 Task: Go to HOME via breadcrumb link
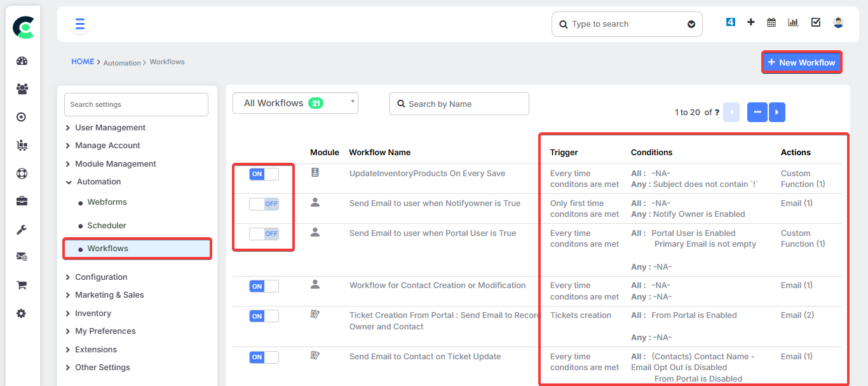pyautogui.click(x=83, y=62)
